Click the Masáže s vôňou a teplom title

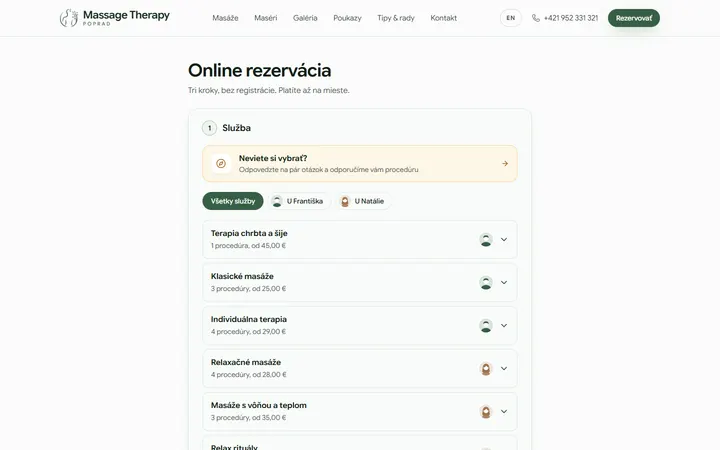coord(259,405)
